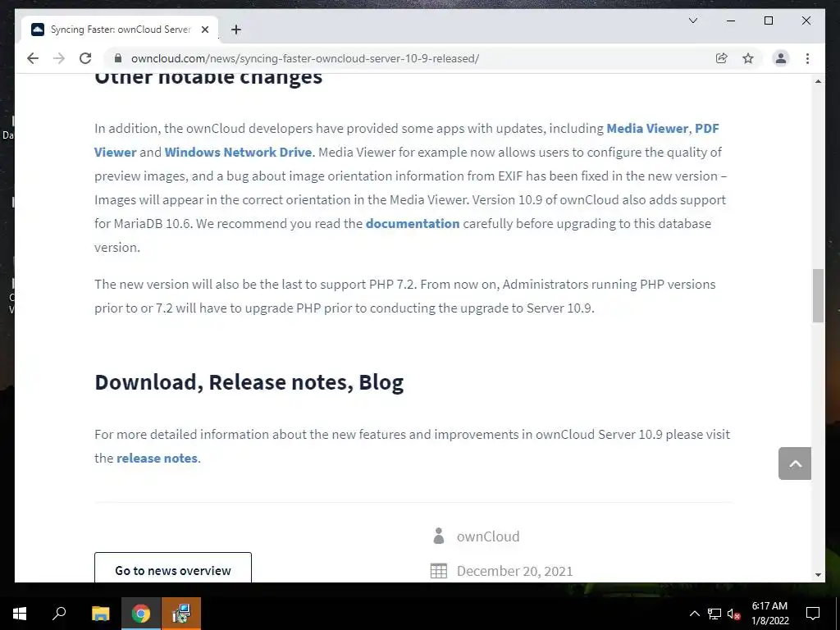Open the documentation link
840x630 pixels.
coord(413,223)
